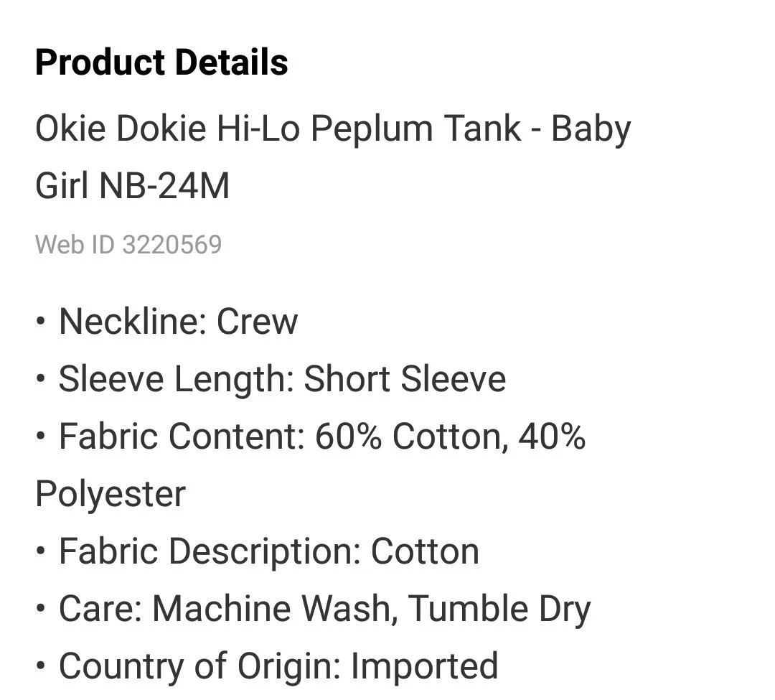775x700 pixels.
Task: Click the 60% Cotton text
Action: point(412,437)
